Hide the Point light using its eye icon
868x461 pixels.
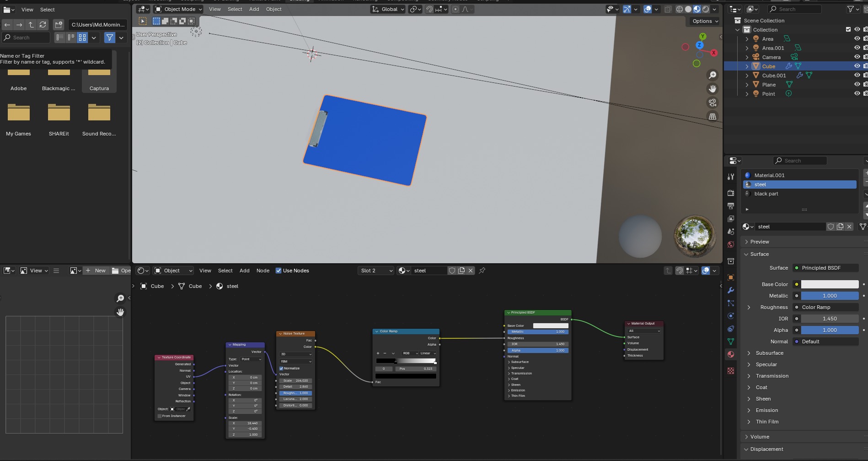click(x=857, y=94)
